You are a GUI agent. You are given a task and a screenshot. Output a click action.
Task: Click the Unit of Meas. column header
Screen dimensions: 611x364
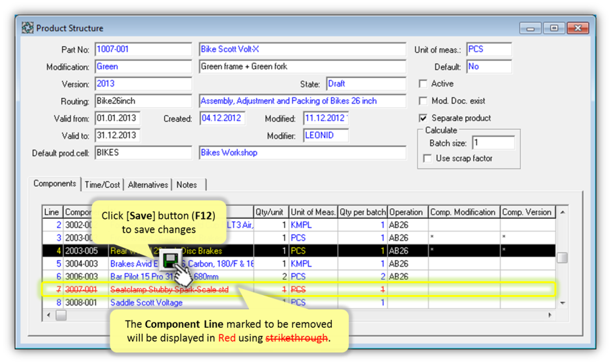pos(313,212)
